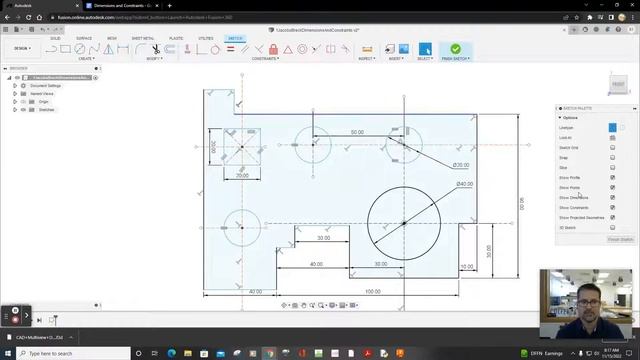Select the Offset tool in Modify
Viewport: 640px width, 360px height.
click(170, 49)
